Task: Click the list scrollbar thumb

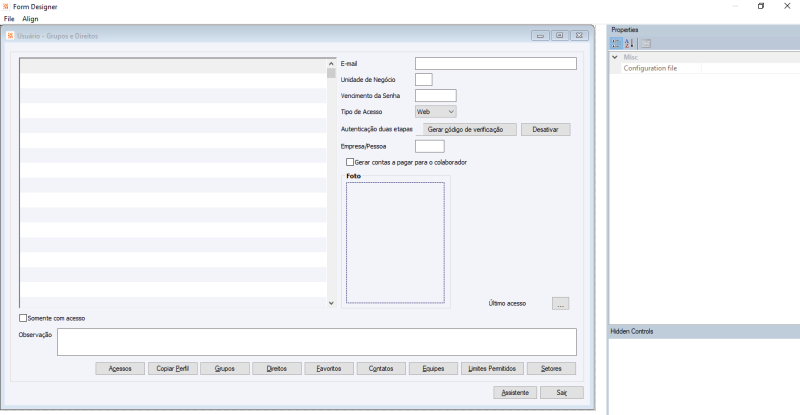Action: coord(331,73)
